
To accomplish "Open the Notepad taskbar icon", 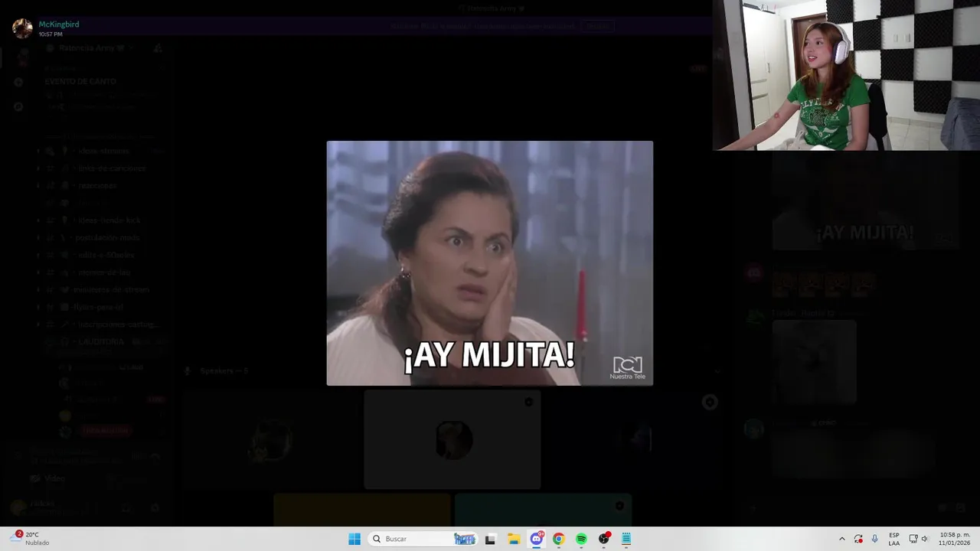I will pyautogui.click(x=626, y=539).
